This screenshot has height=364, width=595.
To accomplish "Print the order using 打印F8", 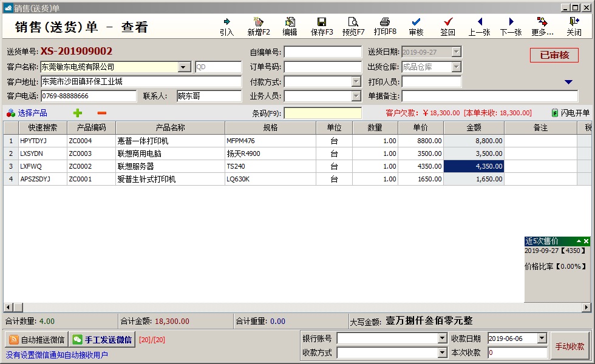I will (385, 22).
